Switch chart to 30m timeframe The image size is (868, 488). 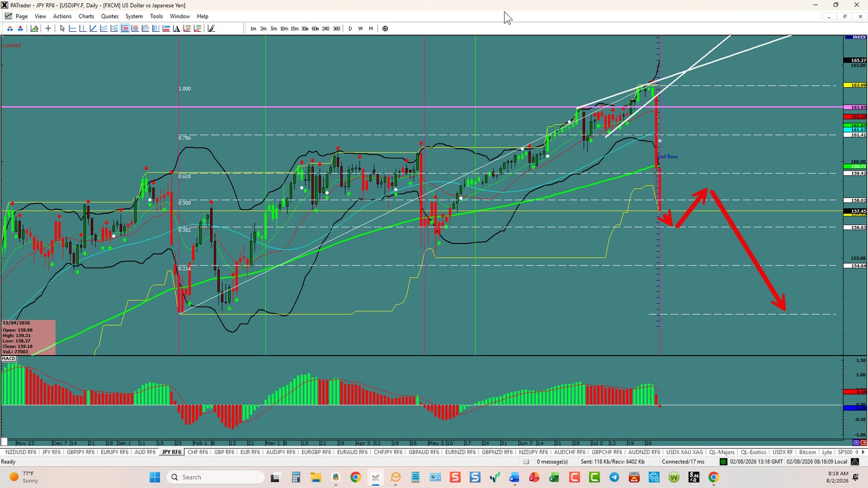tap(305, 28)
